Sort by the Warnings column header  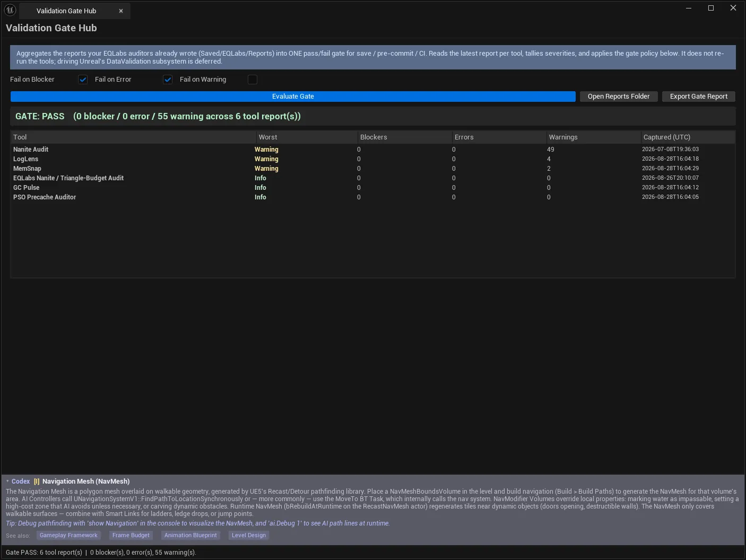click(x=593, y=137)
